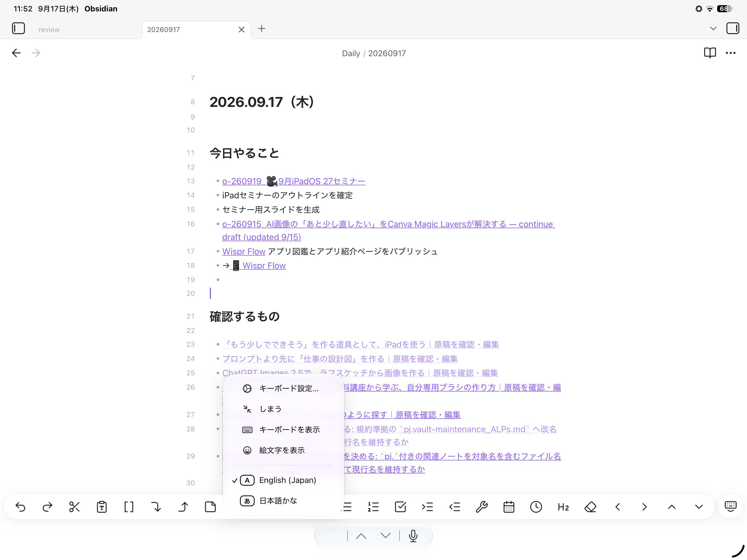747x560 pixels.
Task: Tap the paste clipboard icon
Action: [102, 507]
